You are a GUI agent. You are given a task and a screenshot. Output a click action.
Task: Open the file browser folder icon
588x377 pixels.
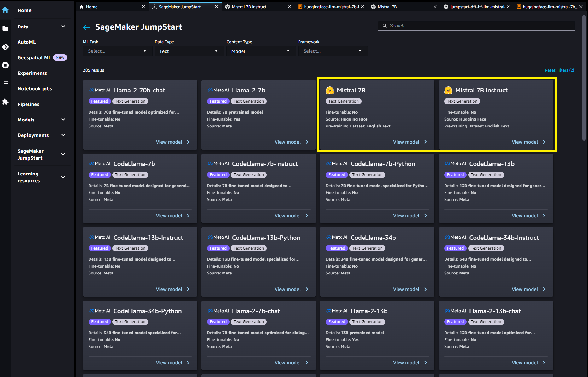tap(5, 28)
